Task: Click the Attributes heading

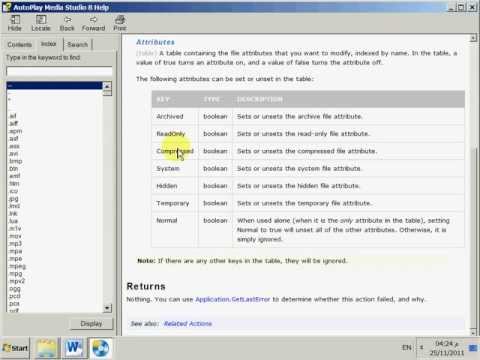Action: 155,42
